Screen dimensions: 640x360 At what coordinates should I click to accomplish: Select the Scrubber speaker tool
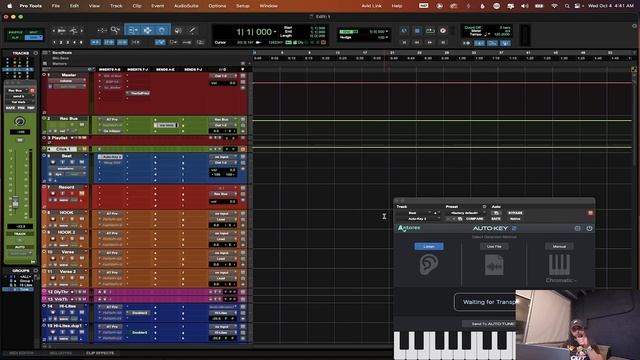178,30
